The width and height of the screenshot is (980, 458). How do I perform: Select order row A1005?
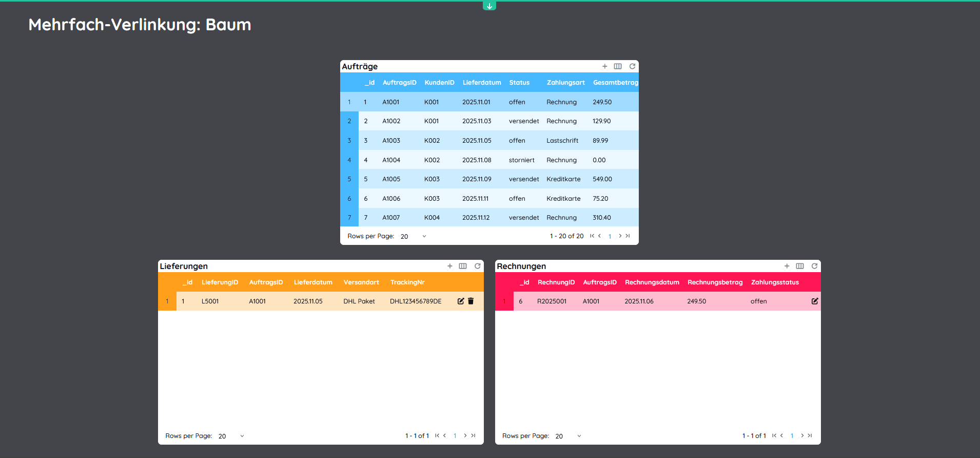click(391, 179)
